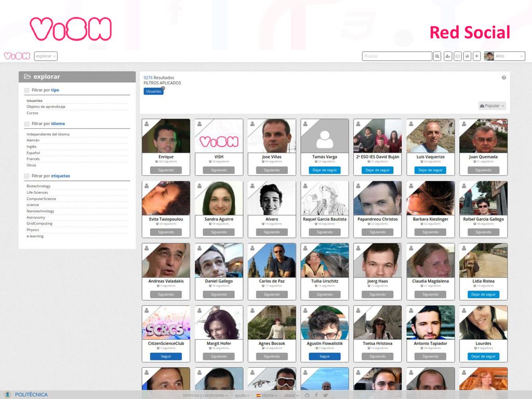
Task: Select Cursos type filter
Action: 33,113
